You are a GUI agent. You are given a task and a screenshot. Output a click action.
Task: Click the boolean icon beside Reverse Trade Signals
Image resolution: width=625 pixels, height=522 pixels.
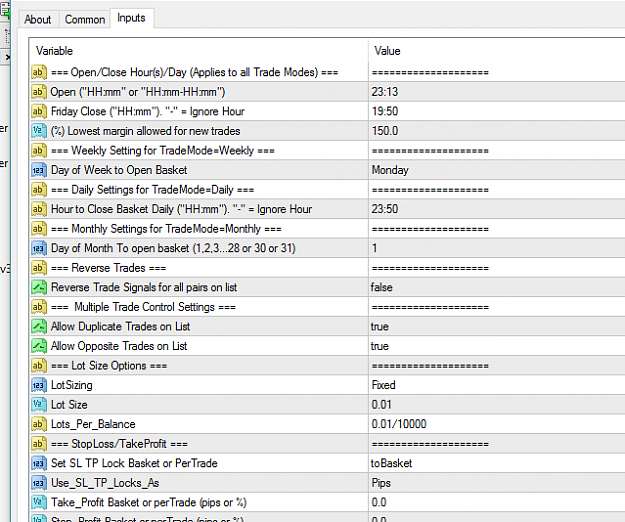(x=39, y=287)
